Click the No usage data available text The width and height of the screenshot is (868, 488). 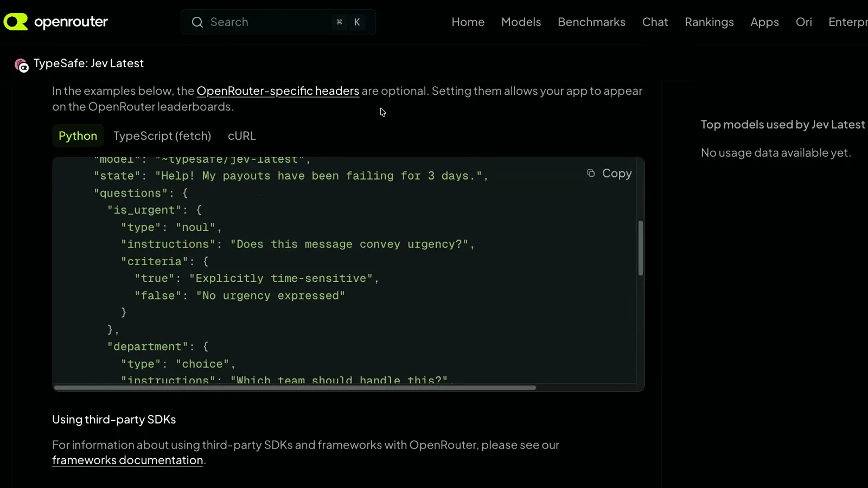click(776, 153)
